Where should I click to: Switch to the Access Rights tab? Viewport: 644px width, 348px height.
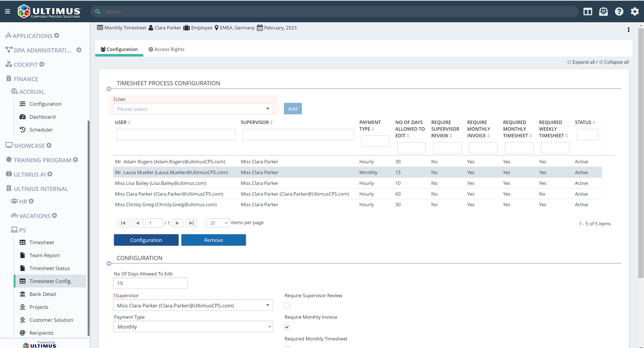tap(167, 49)
